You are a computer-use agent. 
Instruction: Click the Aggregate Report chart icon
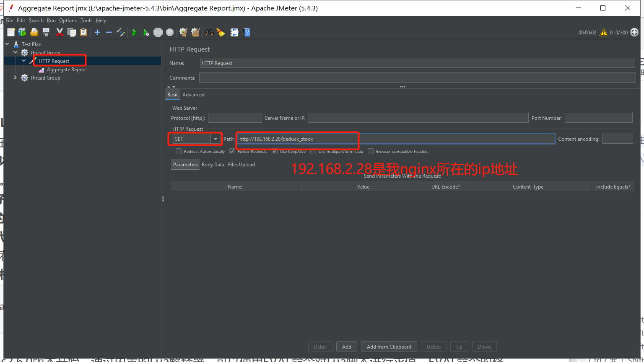(x=41, y=70)
